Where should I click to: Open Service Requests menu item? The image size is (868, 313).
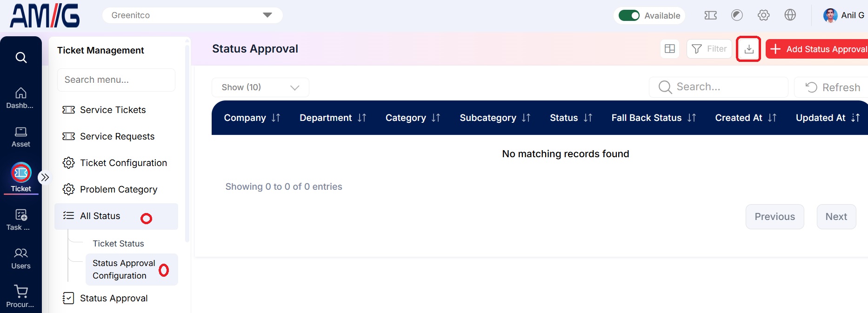tap(116, 136)
